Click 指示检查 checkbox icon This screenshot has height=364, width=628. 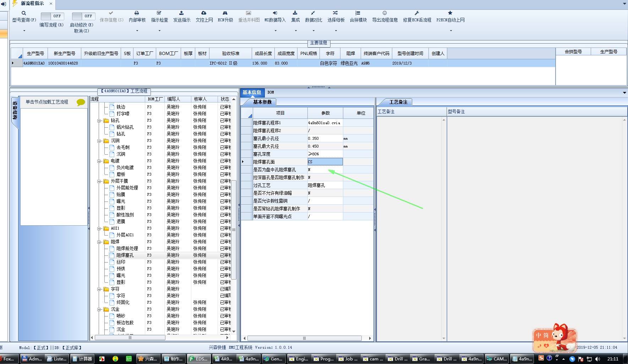pos(159,13)
